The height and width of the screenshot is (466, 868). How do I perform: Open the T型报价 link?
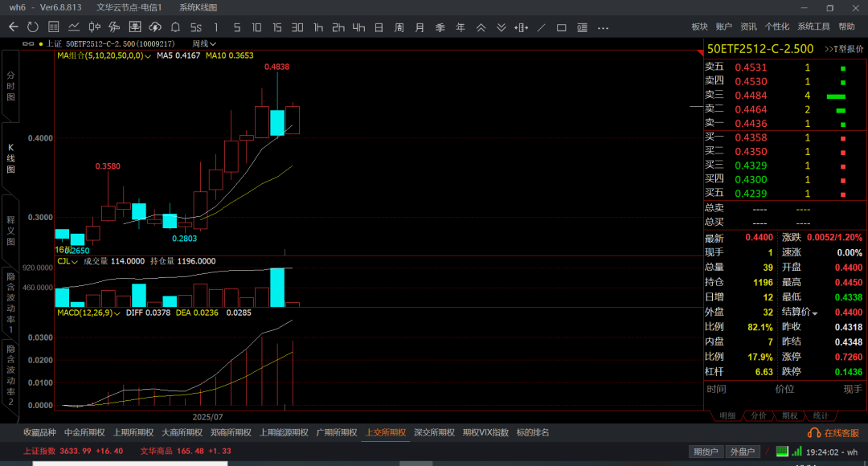point(844,49)
